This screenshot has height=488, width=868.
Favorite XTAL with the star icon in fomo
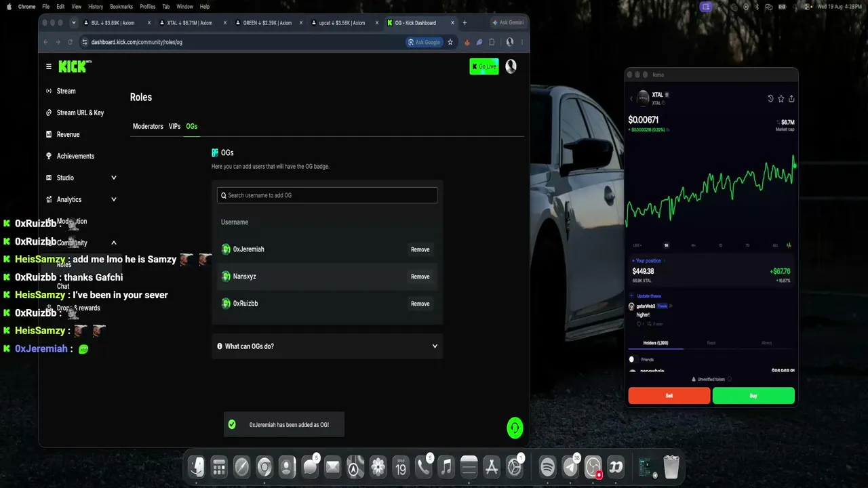(x=781, y=98)
